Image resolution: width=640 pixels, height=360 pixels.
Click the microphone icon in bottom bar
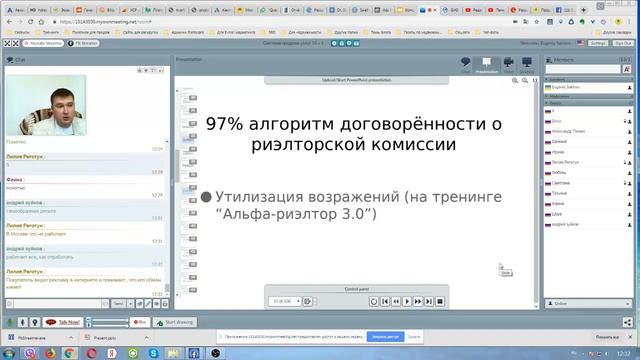[22, 322]
